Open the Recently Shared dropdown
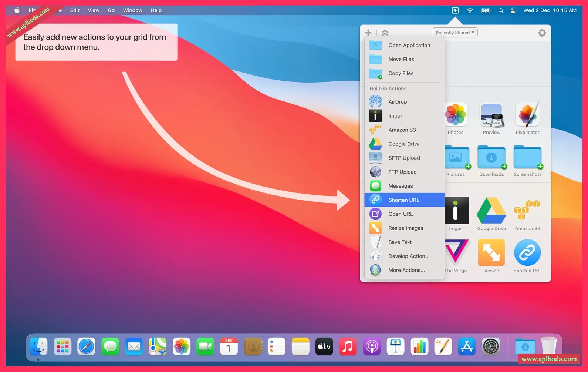This screenshot has width=588, height=372. 455,33
